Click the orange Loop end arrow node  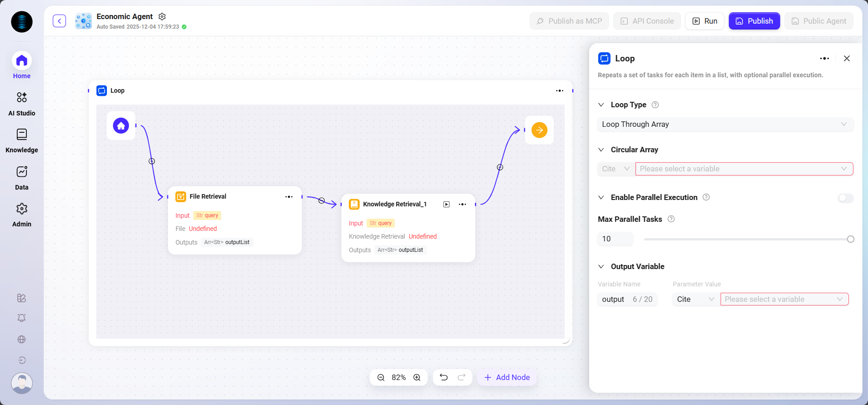(539, 130)
